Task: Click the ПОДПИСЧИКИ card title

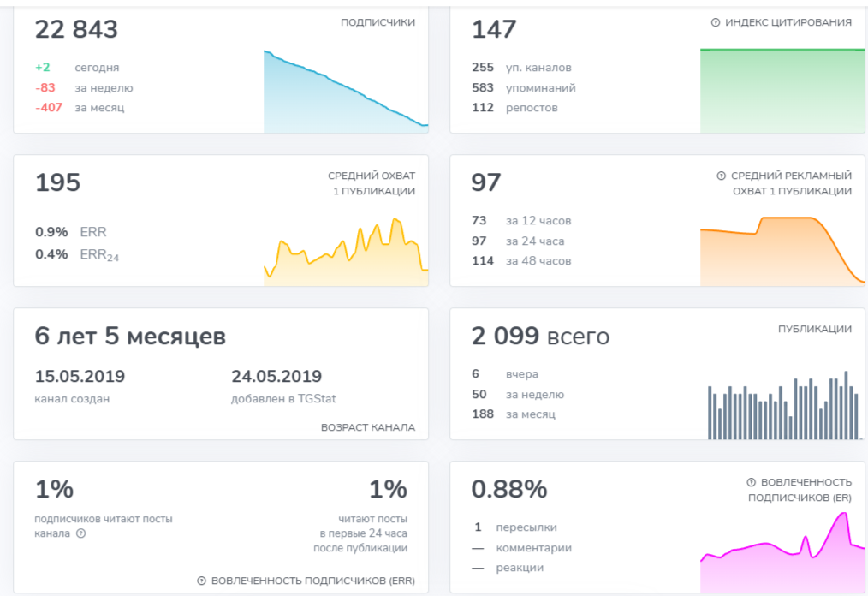Action: coord(378,22)
